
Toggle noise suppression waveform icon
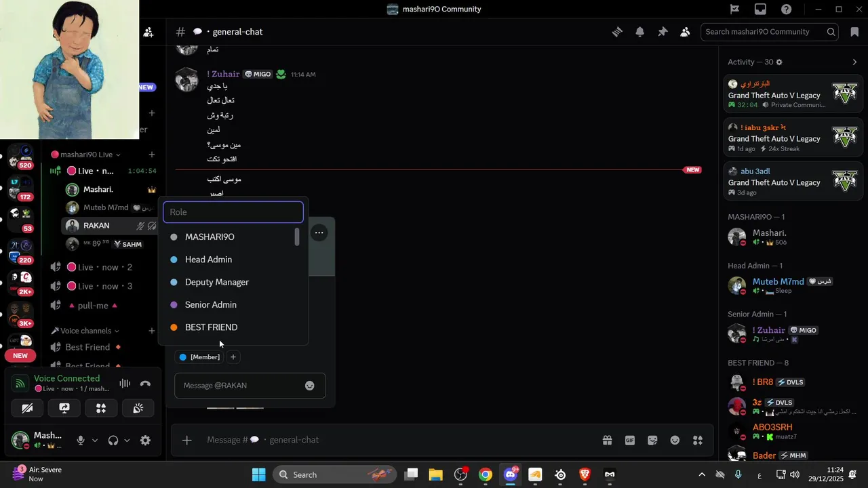(125, 384)
